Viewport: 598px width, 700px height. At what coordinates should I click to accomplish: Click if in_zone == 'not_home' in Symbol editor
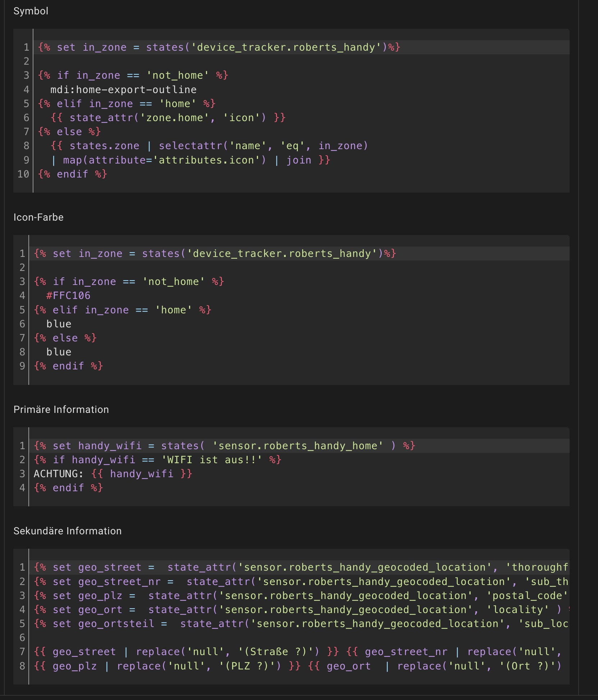coord(133,75)
